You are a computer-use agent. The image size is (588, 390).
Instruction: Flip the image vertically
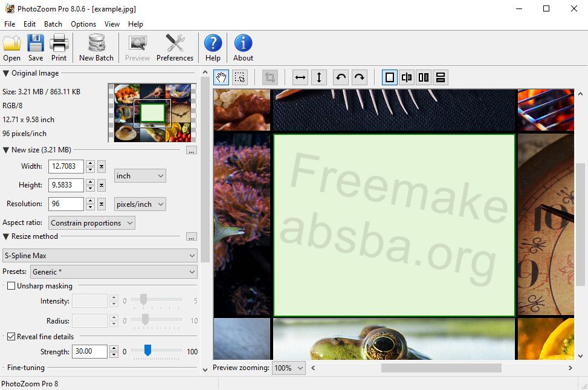point(319,77)
